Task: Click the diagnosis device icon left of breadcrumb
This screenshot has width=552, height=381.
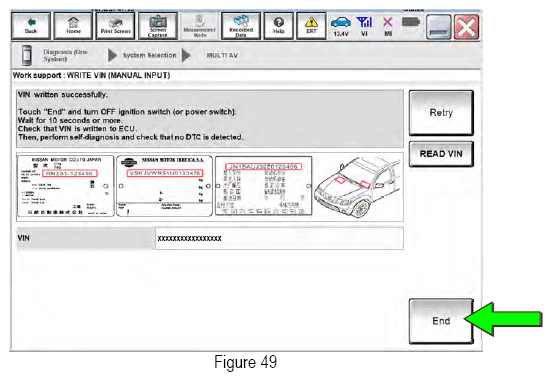Action: (27, 55)
